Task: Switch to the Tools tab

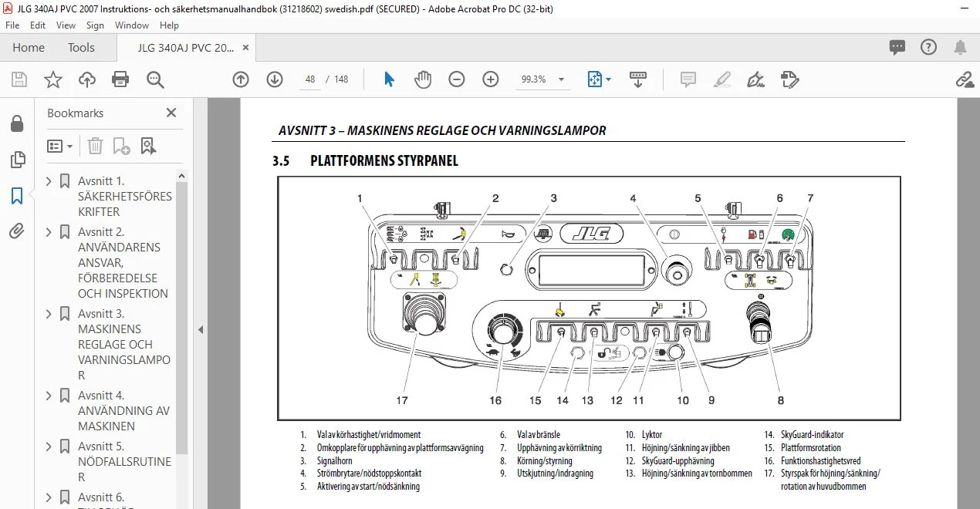Action: (x=81, y=48)
